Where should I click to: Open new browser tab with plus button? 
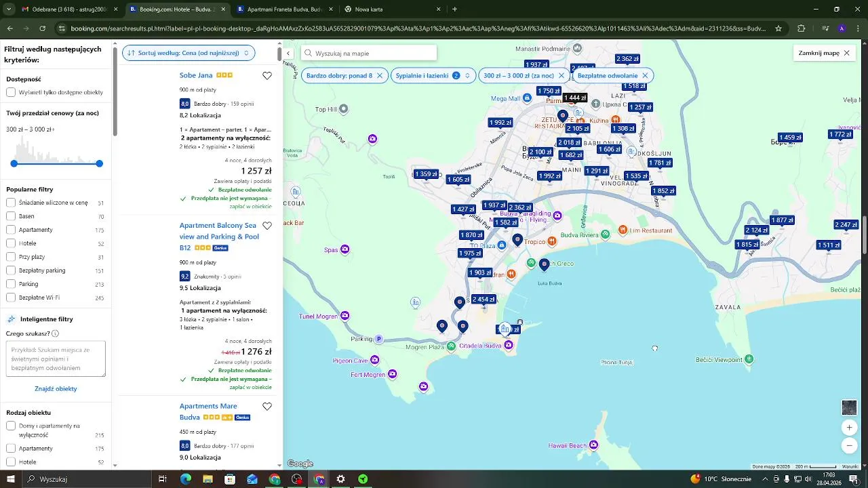click(x=454, y=9)
